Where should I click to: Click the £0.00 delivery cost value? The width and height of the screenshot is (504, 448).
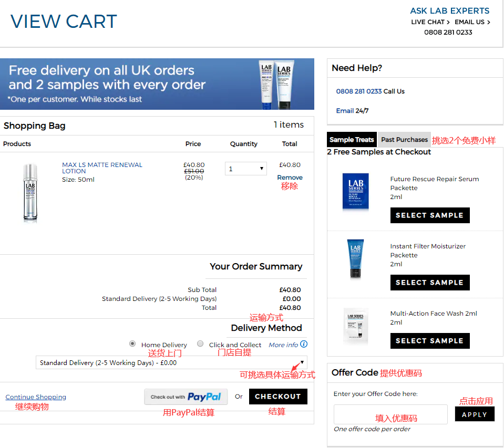pyautogui.click(x=292, y=299)
